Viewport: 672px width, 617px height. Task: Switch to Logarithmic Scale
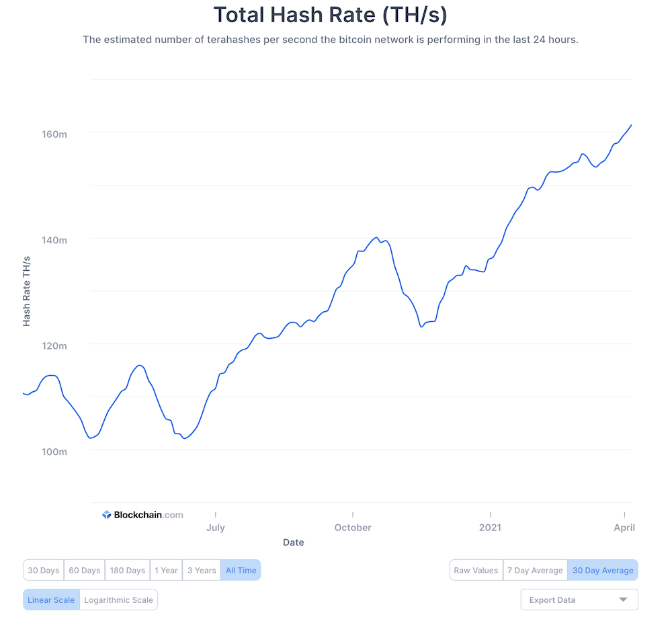click(118, 600)
